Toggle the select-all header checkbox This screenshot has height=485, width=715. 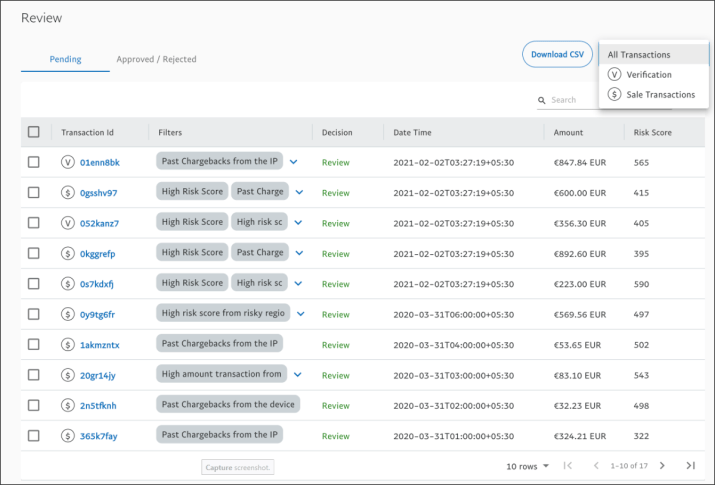click(x=34, y=132)
